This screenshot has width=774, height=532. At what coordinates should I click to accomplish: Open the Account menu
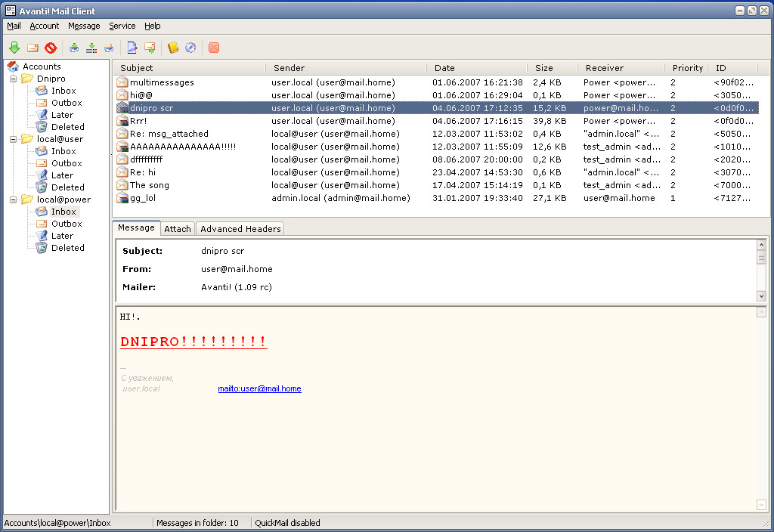tap(45, 26)
